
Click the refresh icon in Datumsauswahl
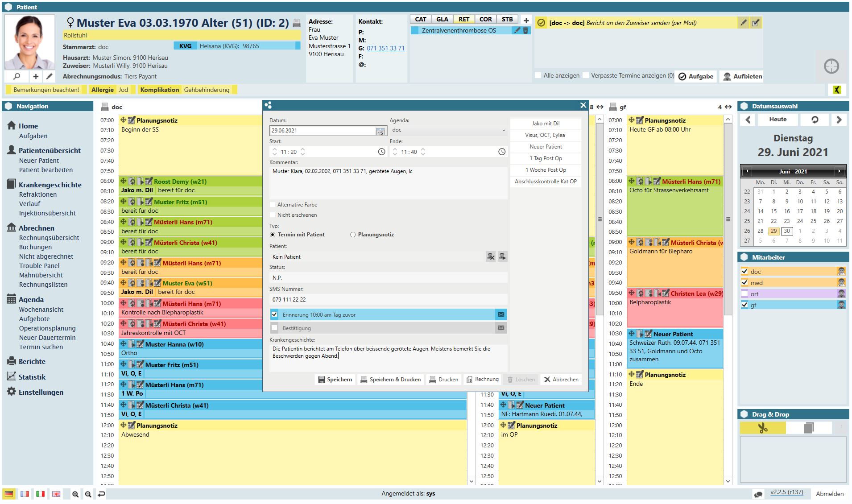pos(815,120)
